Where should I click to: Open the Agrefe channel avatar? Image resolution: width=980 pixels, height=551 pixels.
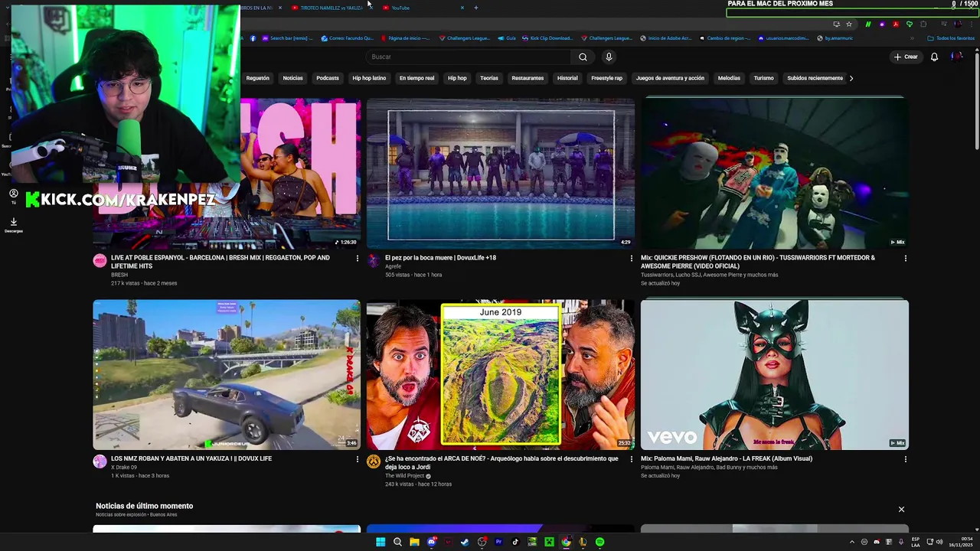[x=374, y=261]
